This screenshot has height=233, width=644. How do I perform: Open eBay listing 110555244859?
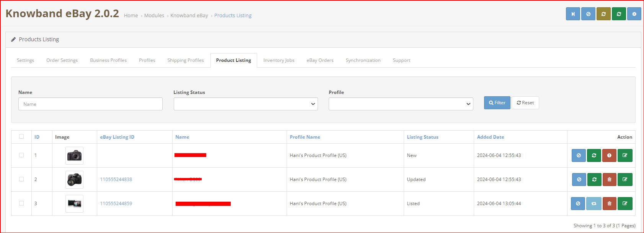click(x=116, y=204)
